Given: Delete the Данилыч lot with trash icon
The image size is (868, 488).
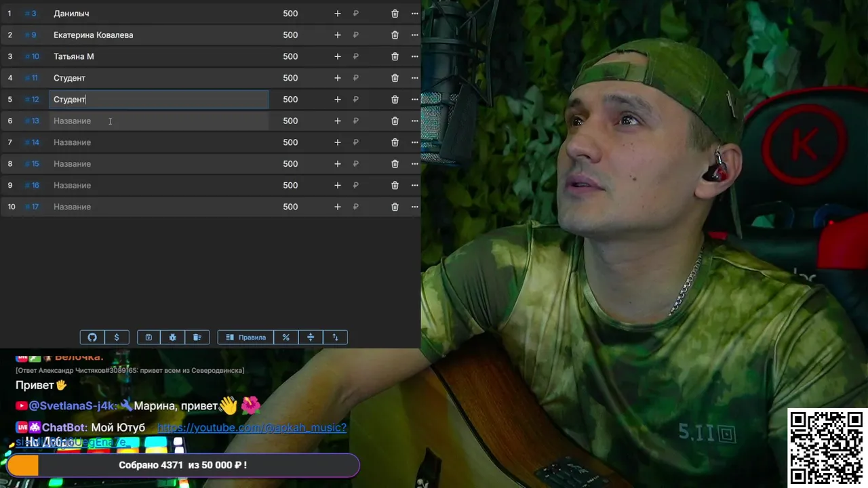Looking at the screenshot, I should [395, 14].
